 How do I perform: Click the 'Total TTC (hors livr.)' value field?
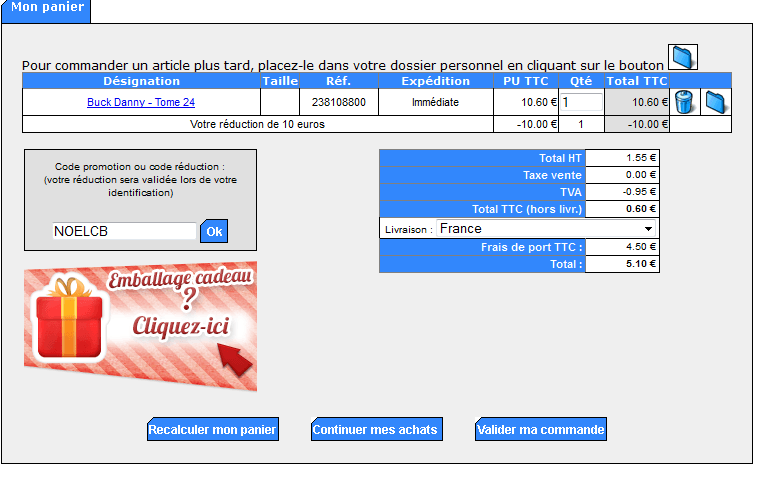tap(622, 209)
